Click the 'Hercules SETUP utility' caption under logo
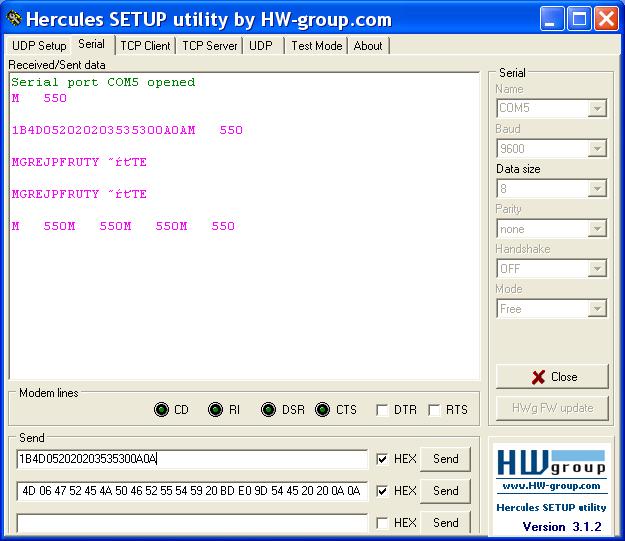 pyautogui.click(x=551, y=507)
